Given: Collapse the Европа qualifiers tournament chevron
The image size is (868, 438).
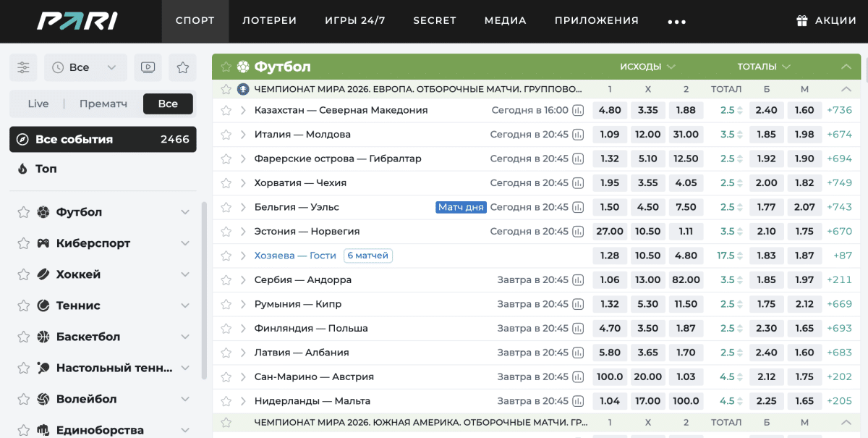Looking at the screenshot, I should tap(846, 89).
